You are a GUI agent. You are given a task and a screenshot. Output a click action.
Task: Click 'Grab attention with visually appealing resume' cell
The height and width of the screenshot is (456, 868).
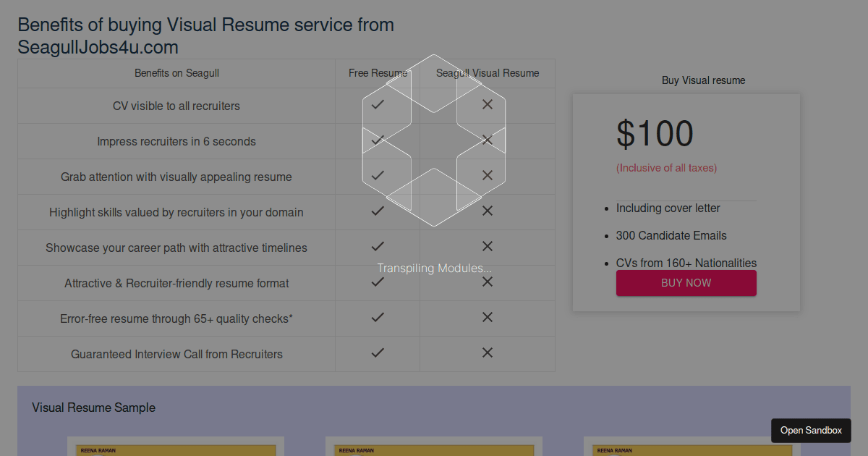176,177
